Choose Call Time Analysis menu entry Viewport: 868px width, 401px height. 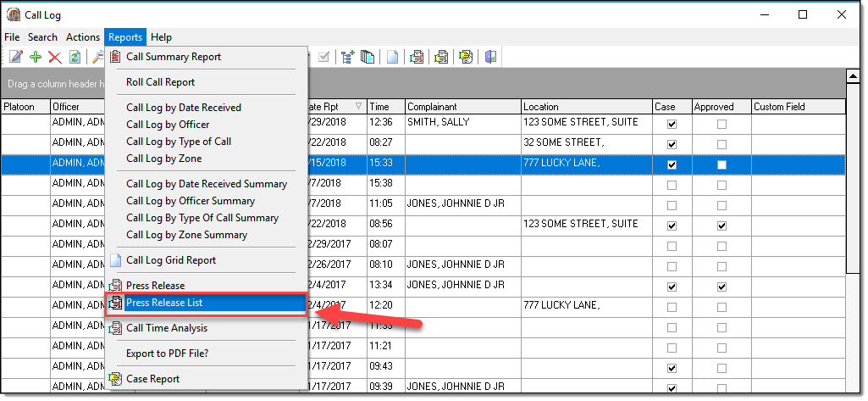[x=166, y=328]
